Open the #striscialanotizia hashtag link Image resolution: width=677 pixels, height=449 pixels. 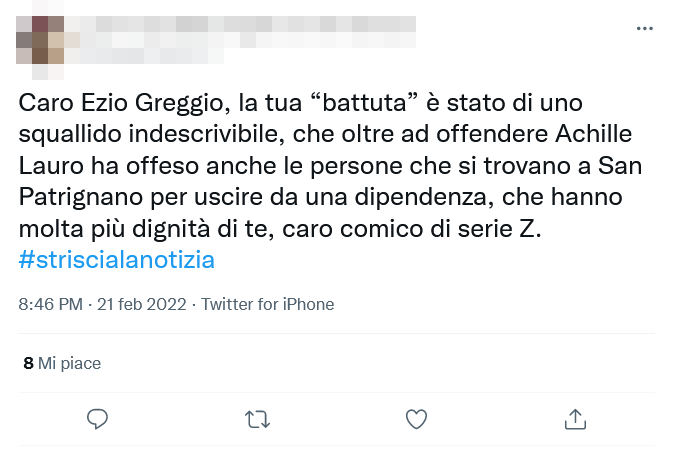pos(117,260)
